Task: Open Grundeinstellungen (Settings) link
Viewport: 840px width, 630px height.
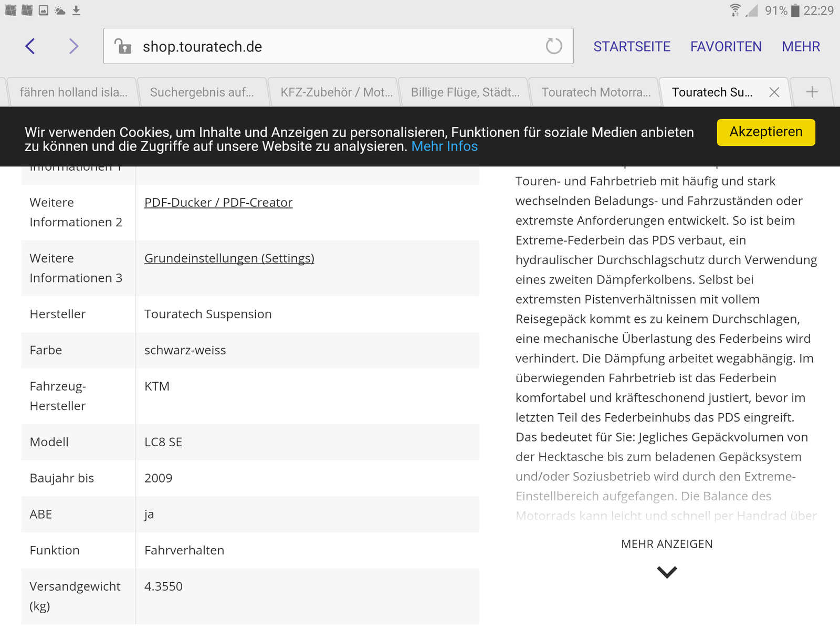Action: point(229,258)
